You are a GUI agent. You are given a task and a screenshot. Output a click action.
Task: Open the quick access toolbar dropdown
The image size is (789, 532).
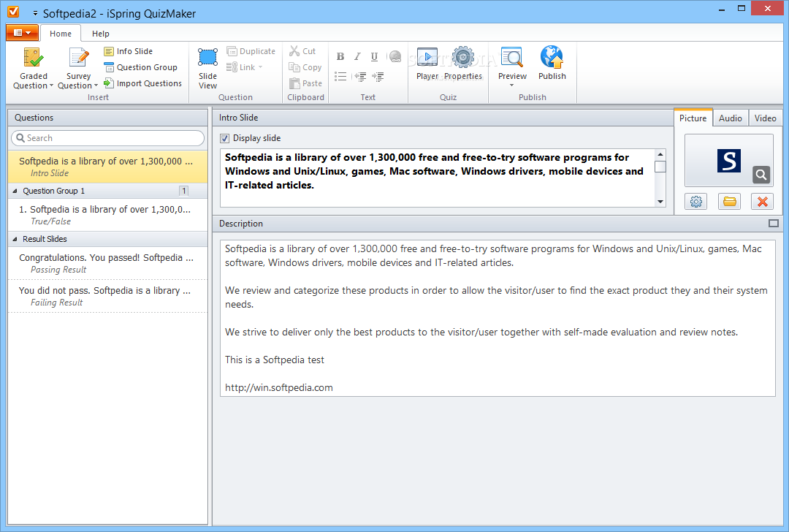click(x=35, y=14)
